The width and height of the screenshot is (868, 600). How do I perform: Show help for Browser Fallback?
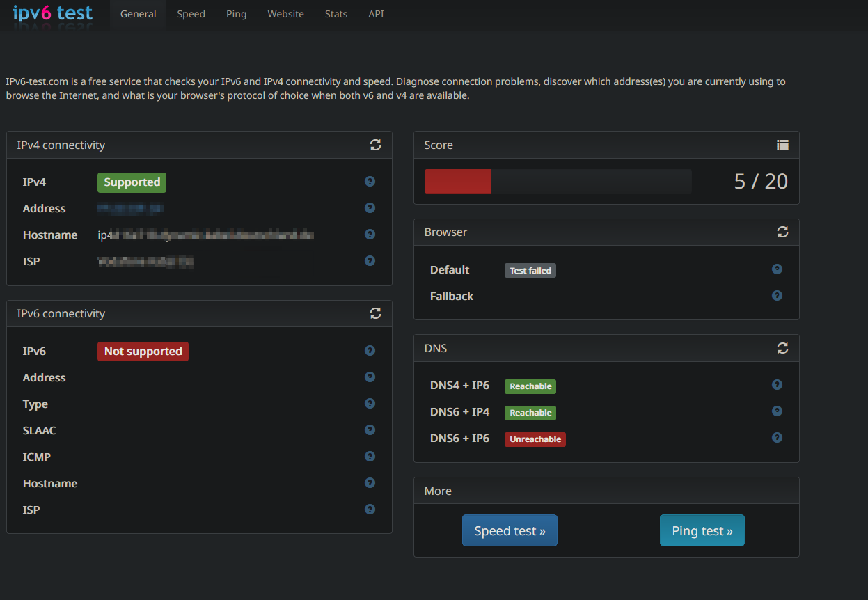pos(777,296)
